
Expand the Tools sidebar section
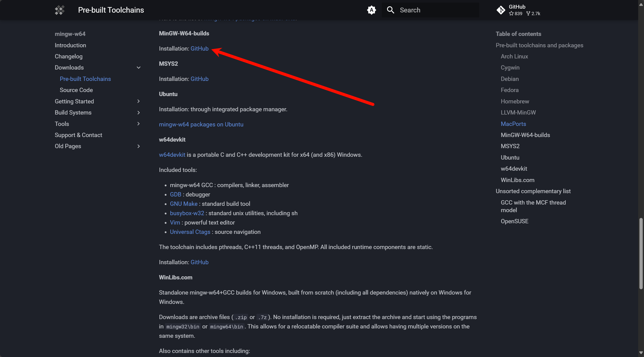[138, 124]
